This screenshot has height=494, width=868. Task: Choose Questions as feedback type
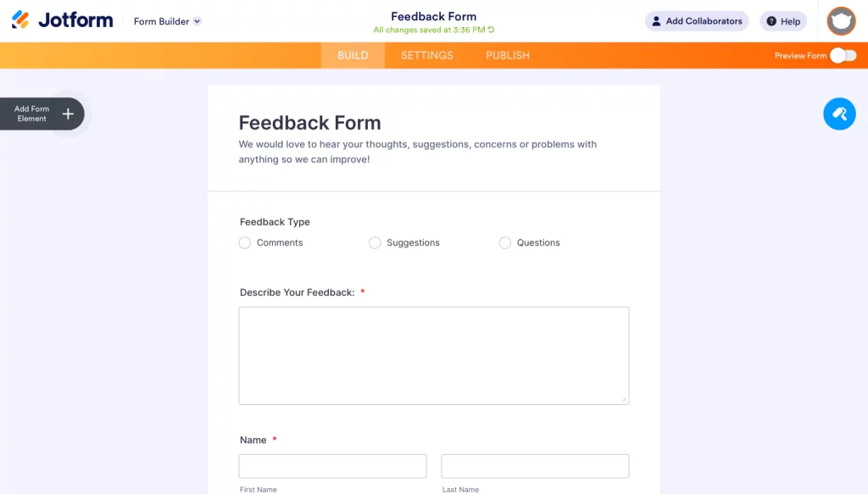(x=505, y=242)
